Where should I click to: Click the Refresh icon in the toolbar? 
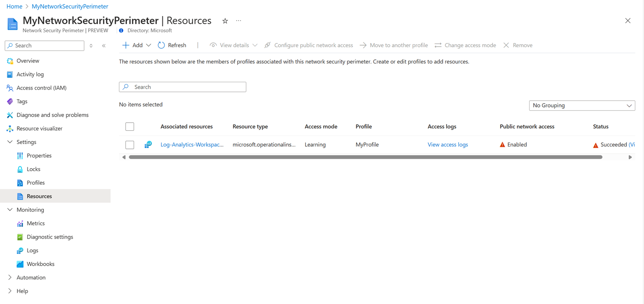click(161, 45)
